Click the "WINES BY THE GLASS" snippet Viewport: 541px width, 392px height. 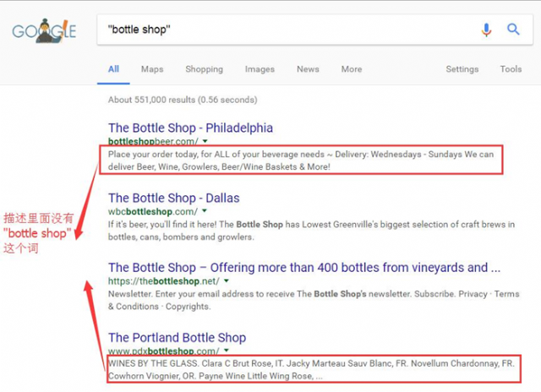311,369
